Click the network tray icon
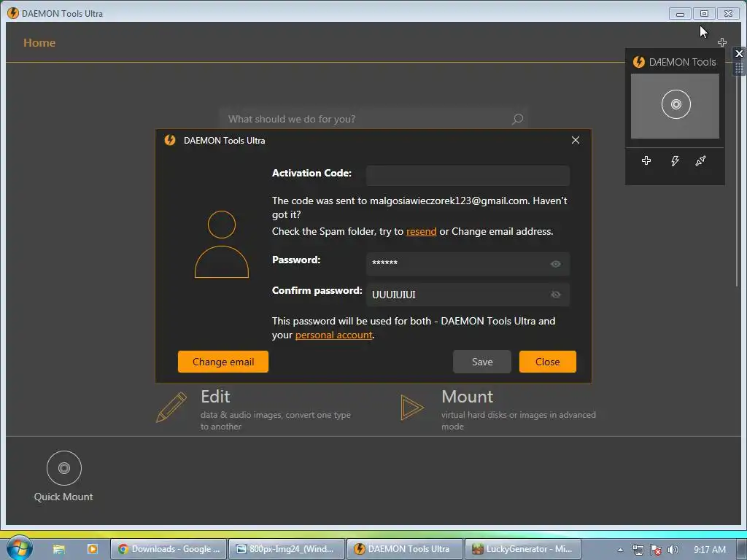 pos(638,550)
